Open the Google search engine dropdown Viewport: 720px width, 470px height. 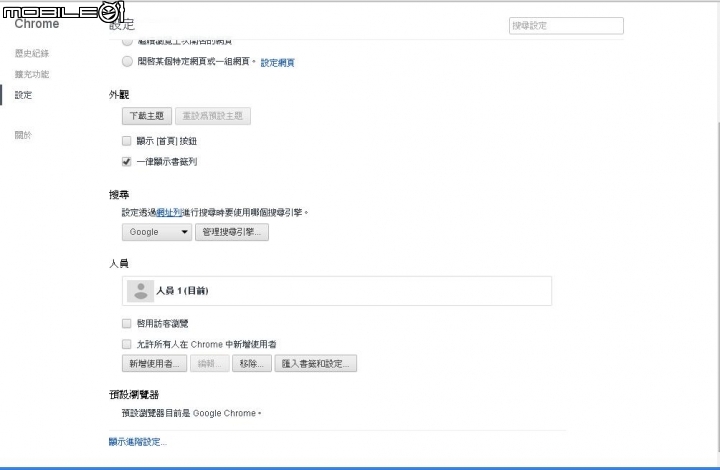pos(157,232)
